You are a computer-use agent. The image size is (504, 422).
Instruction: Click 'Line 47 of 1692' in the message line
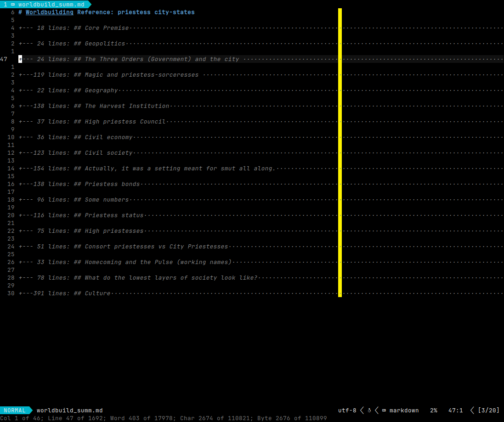click(77, 418)
